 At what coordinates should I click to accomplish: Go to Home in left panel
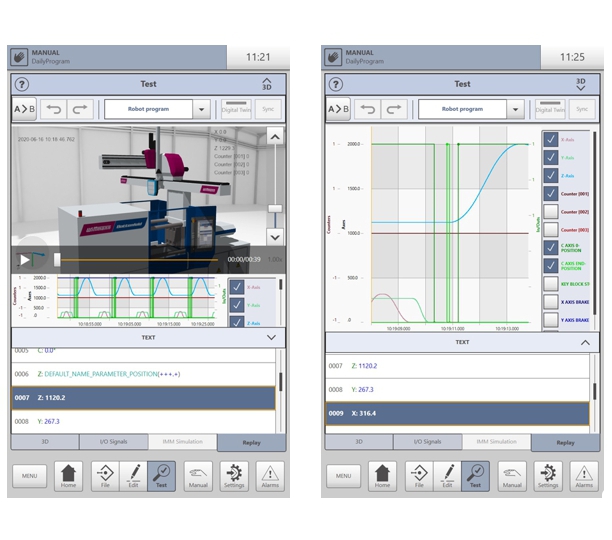tap(68, 476)
